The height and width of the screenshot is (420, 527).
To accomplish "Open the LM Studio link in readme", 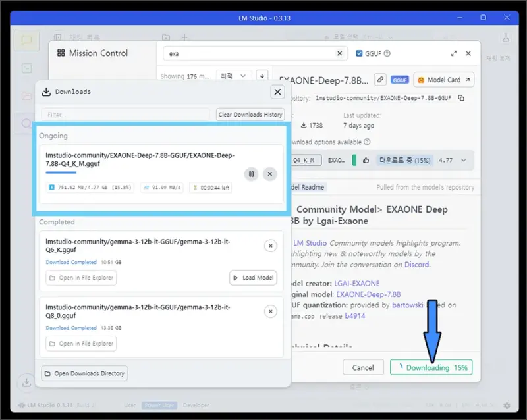I will point(310,243).
